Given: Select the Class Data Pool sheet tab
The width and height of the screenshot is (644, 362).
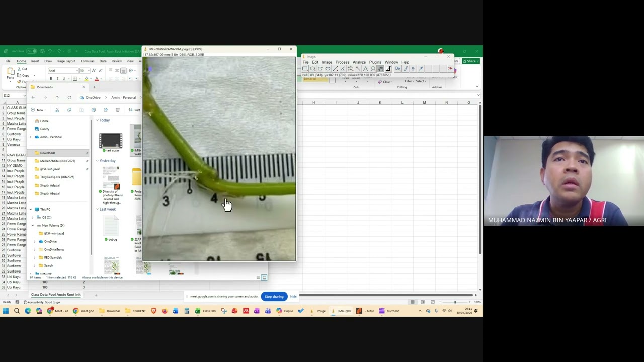Looking at the screenshot, I should coord(56,295).
